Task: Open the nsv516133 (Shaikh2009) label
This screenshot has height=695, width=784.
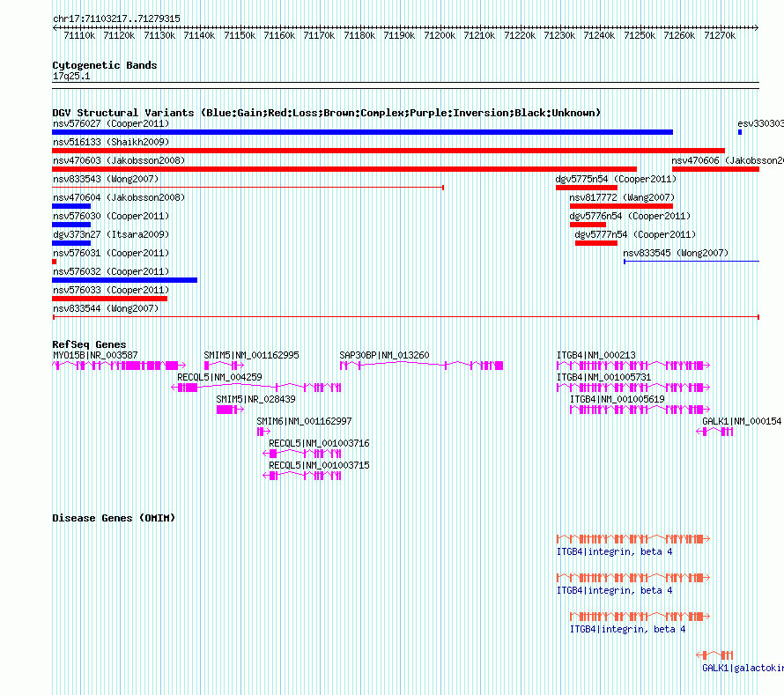Action: (111, 142)
